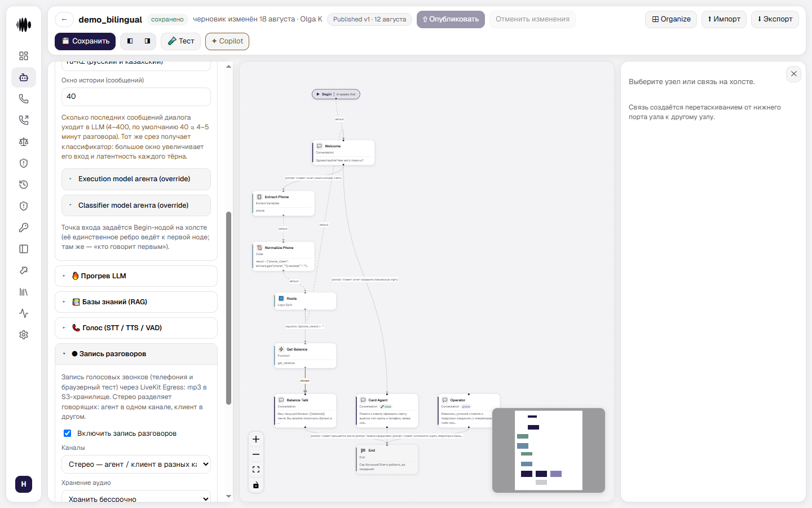Select the End node on canvas
This screenshot has height=508, width=812.
click(x=387, y=459)
